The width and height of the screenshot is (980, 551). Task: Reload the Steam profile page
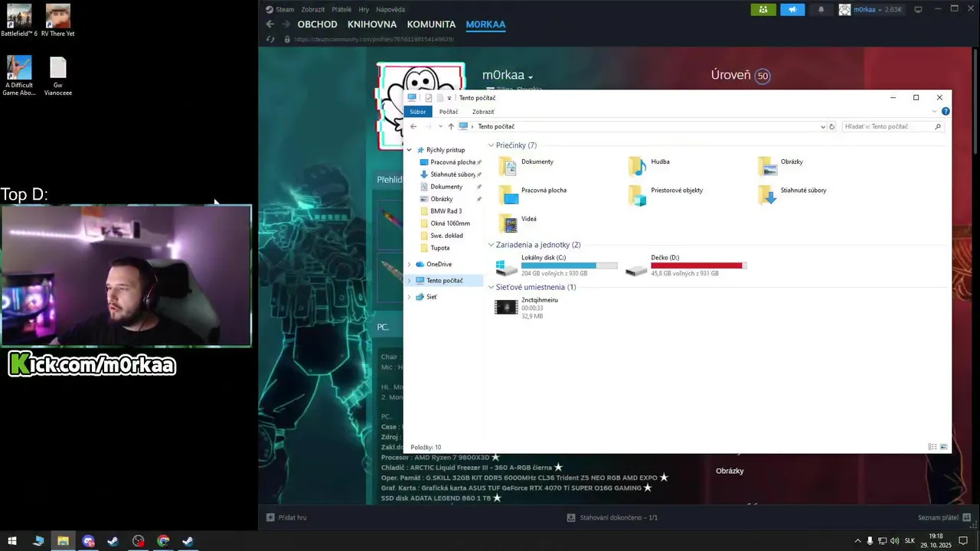click(270, 39)
